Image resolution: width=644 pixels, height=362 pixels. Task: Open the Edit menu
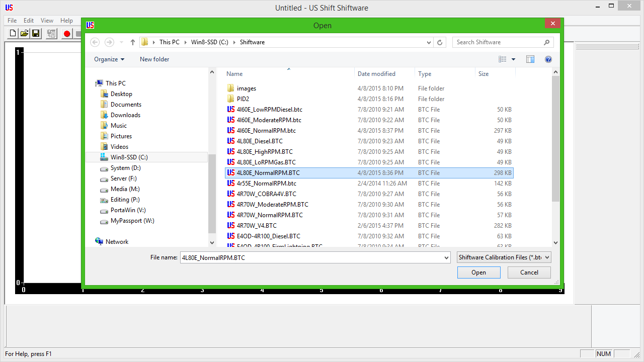tap(29, 21)
